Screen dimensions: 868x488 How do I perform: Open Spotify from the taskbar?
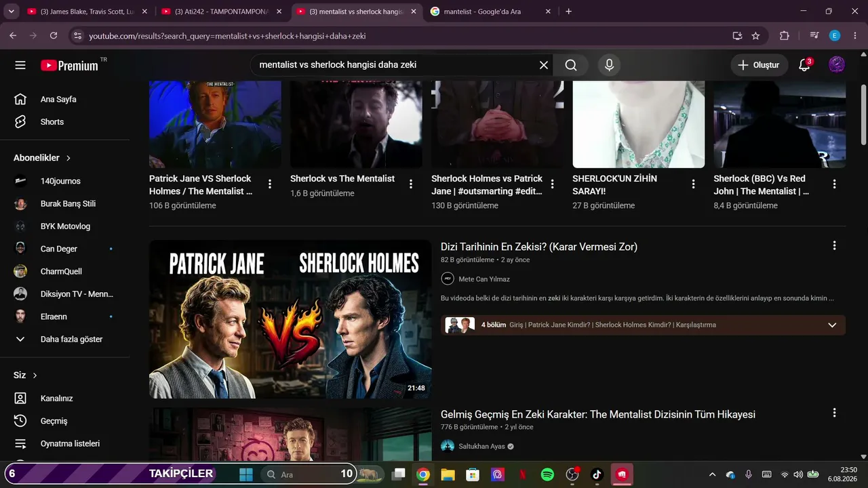(547, 474)
